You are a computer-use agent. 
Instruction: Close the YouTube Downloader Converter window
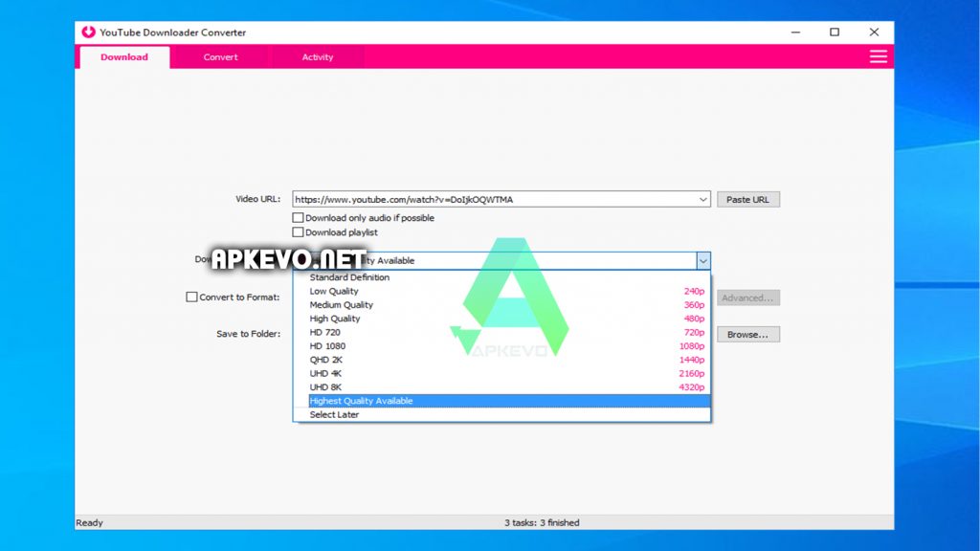[x=874, y=33]
